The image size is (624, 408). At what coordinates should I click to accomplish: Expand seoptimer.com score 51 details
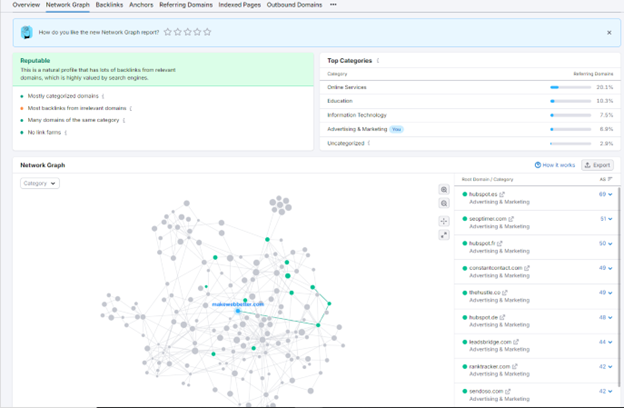click(606, 219)
